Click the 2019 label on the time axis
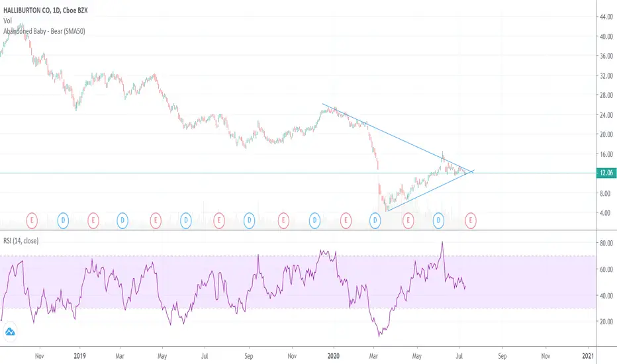 [x=80, y=356]
